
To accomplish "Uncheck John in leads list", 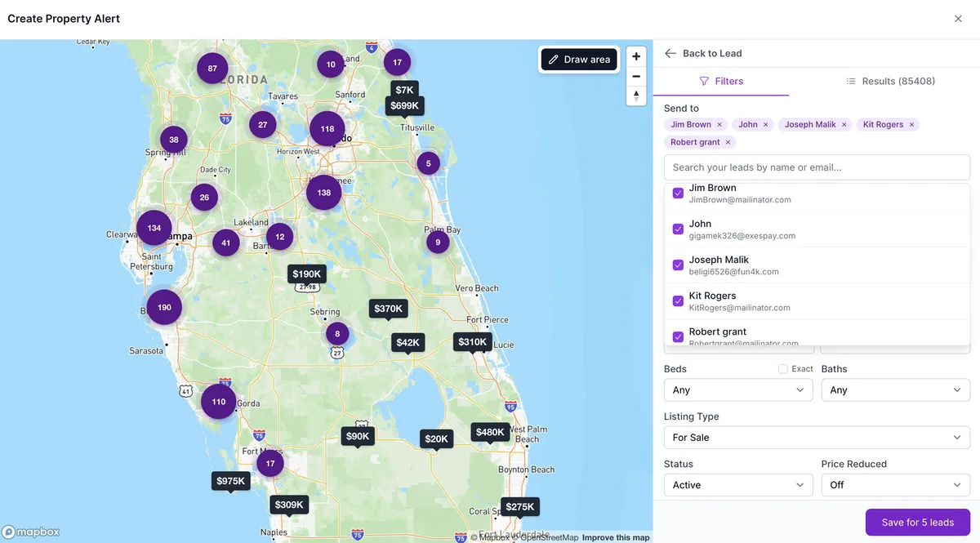I will click(678, 229).
